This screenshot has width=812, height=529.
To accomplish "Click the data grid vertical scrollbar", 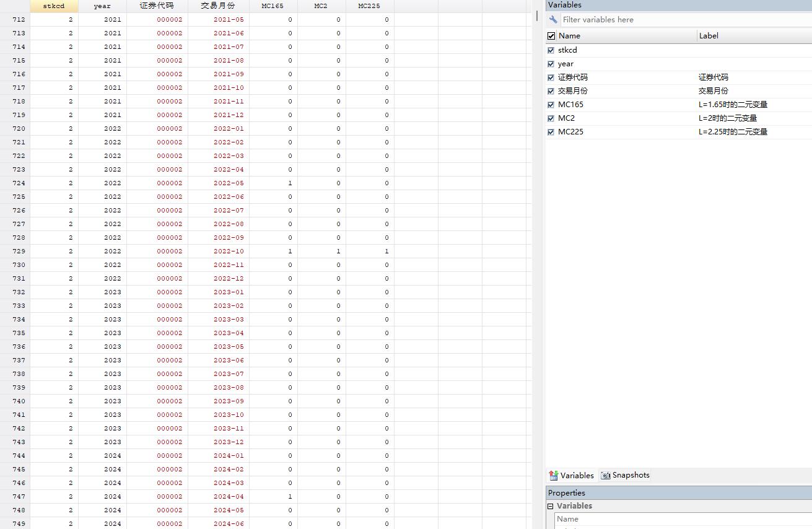I will click(x=536, y=17).
